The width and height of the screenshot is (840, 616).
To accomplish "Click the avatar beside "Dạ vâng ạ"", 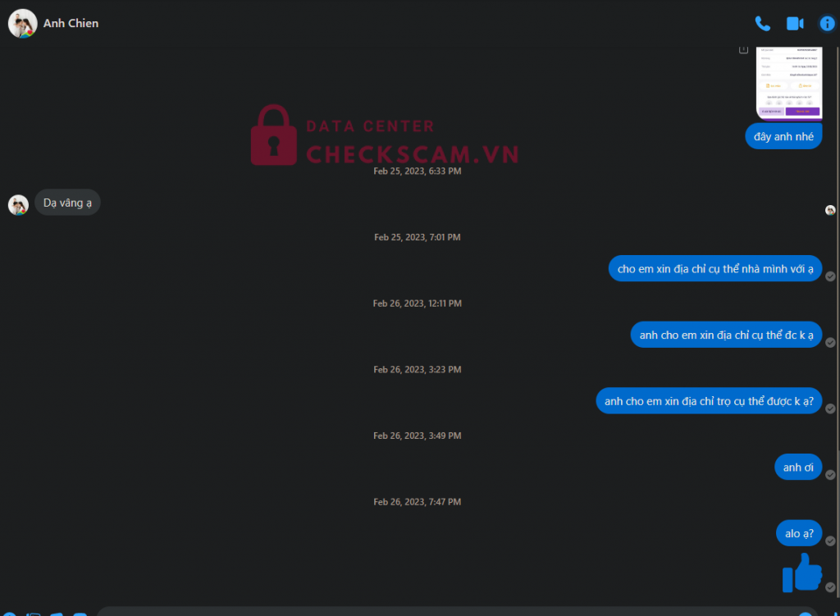I will point(18,204).
